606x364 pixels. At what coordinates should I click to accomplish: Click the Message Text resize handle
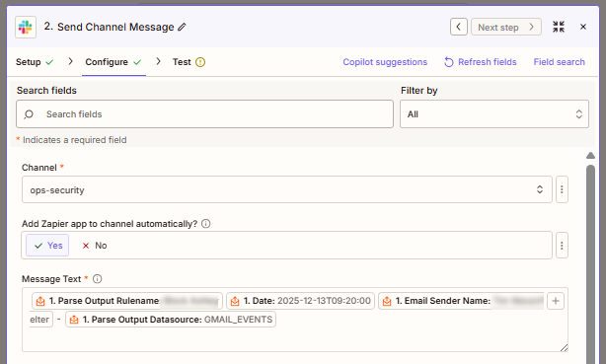(x=564, y=348)
